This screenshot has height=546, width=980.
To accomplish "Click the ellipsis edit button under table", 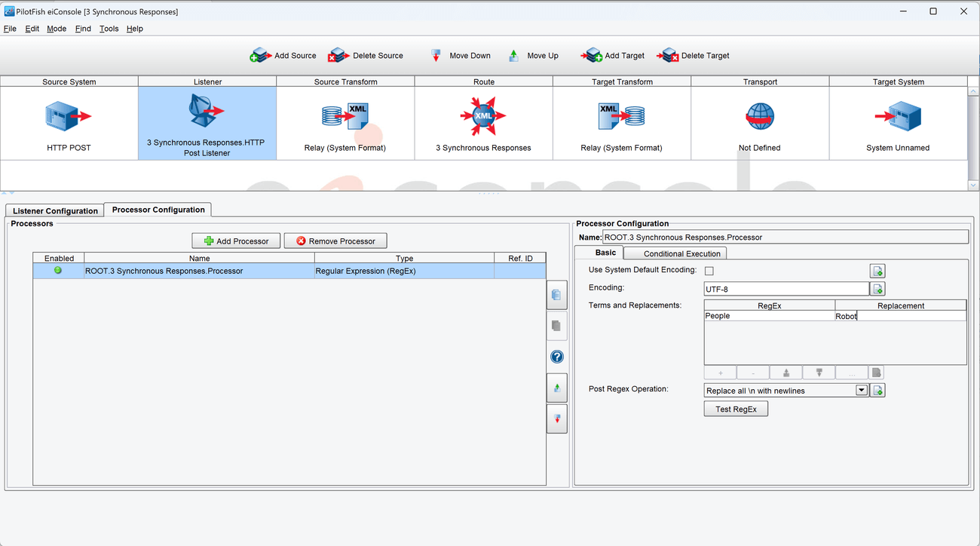I will click(852, 373).
